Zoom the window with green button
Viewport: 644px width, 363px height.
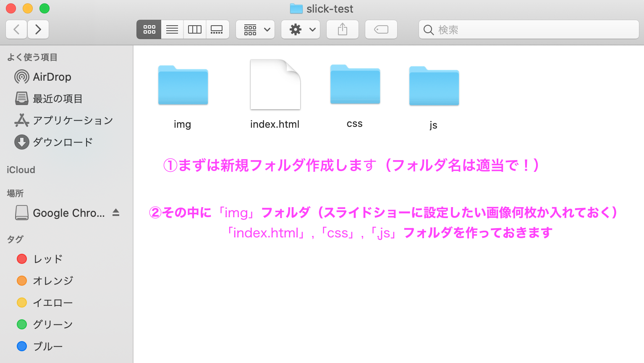pos(45,8)
